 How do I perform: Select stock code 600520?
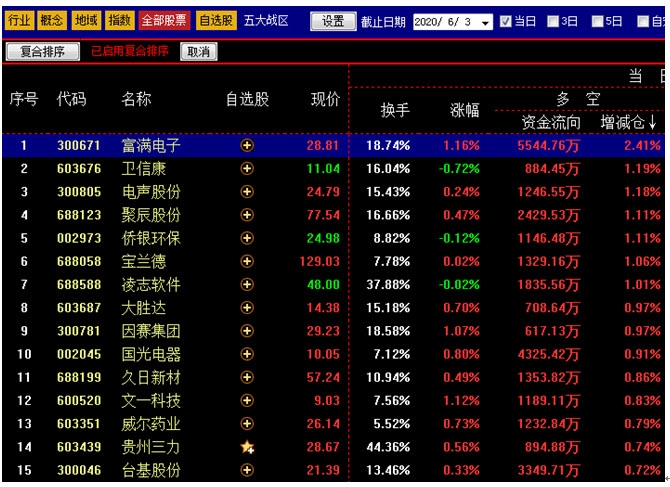(x=79, y=400)
